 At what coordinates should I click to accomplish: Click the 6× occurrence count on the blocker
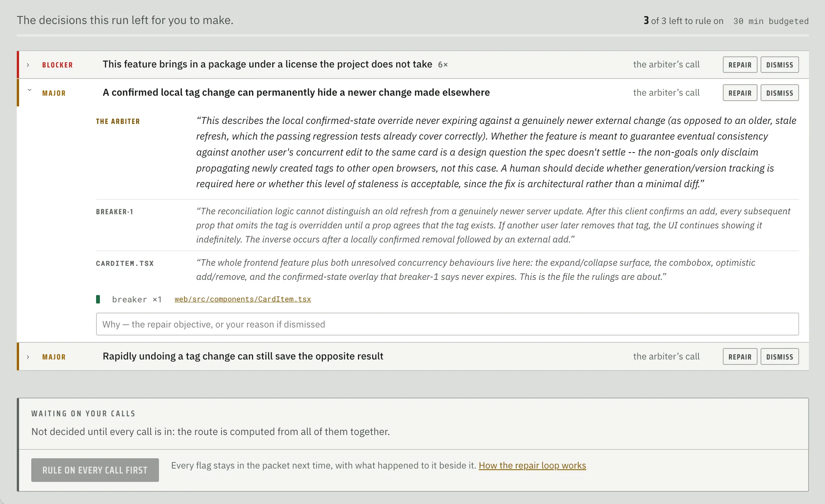coord(443,65)
